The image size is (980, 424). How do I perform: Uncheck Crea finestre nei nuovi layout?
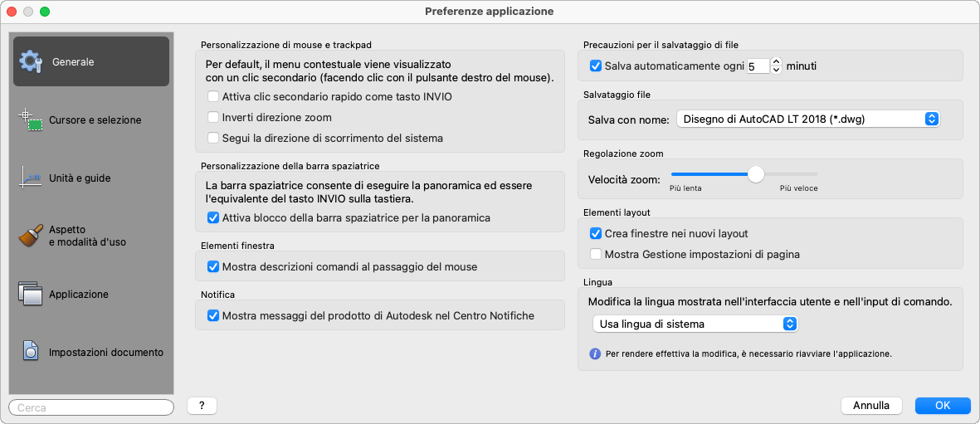pos(595,234)
